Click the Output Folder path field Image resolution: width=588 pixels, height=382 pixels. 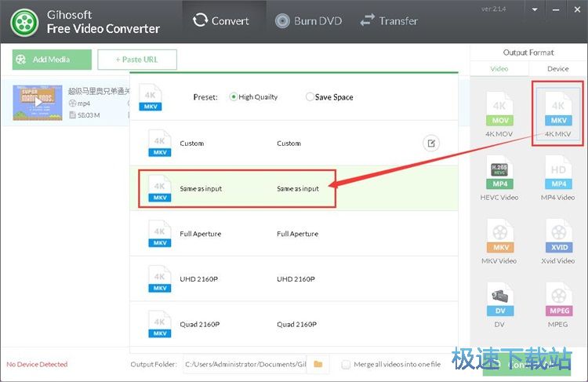(245, 364)
